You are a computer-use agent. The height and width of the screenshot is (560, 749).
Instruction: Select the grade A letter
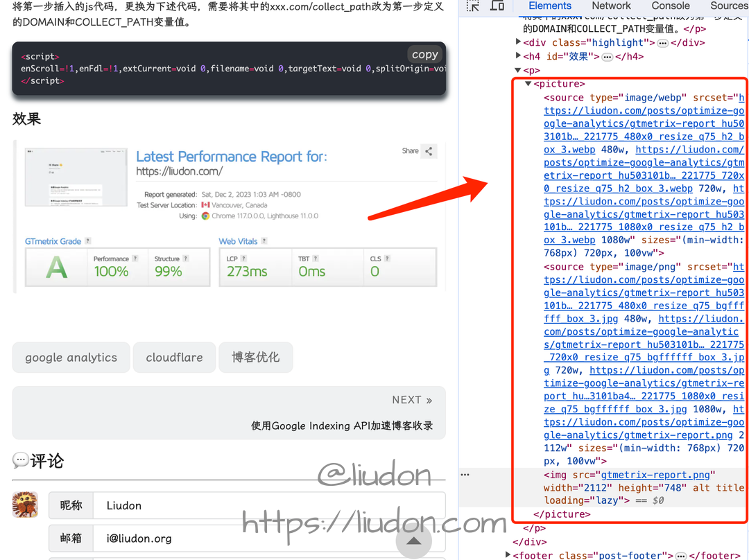[56, 268]
